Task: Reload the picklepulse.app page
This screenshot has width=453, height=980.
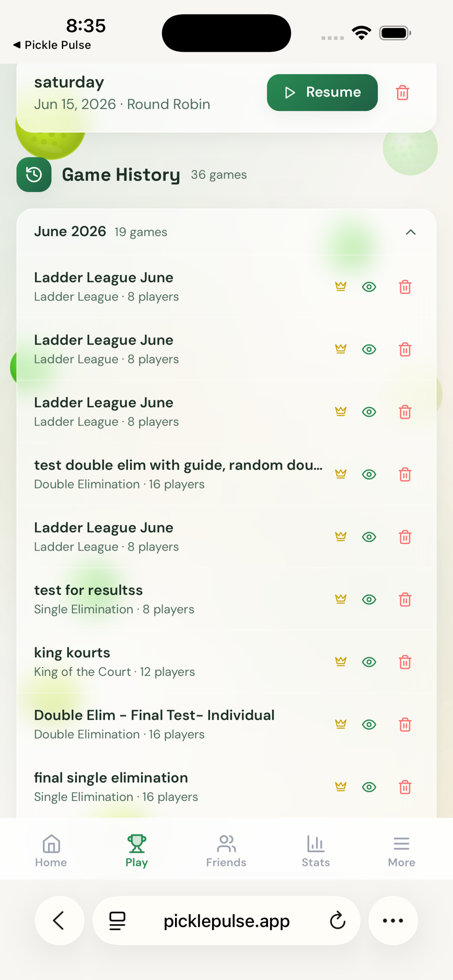Action: point(337,921)
